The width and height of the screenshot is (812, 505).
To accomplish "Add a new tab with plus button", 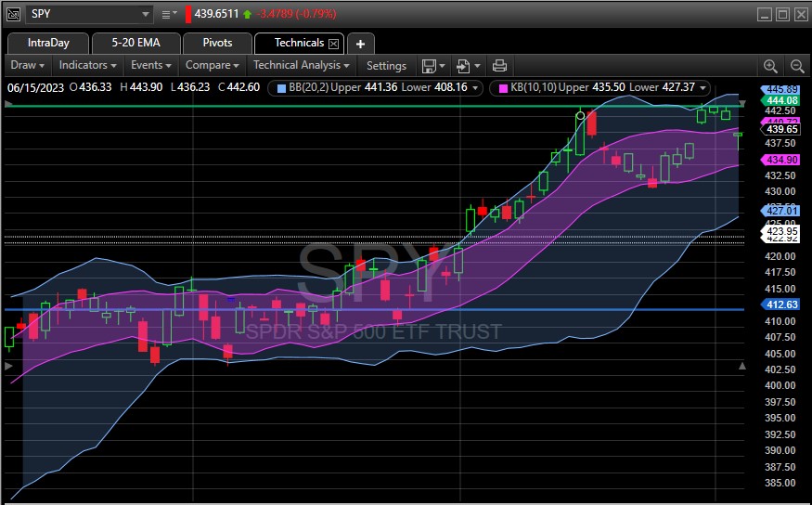I will coord(361,44).
